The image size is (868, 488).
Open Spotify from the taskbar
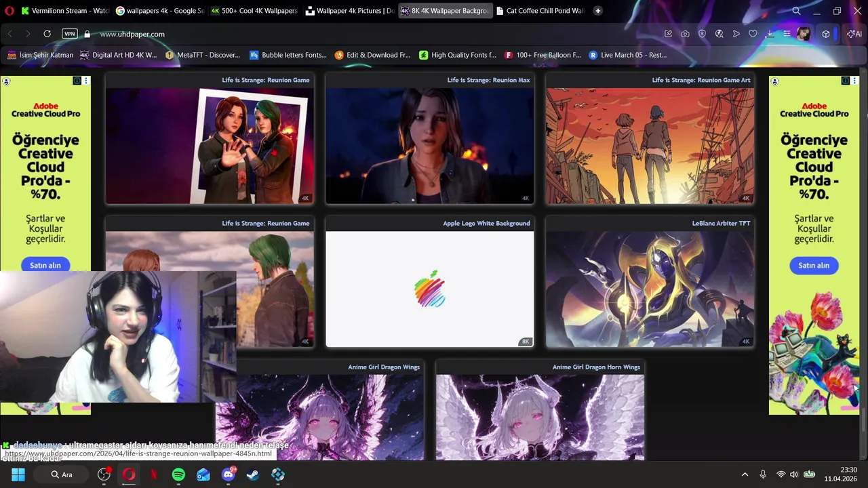point(178,474)
